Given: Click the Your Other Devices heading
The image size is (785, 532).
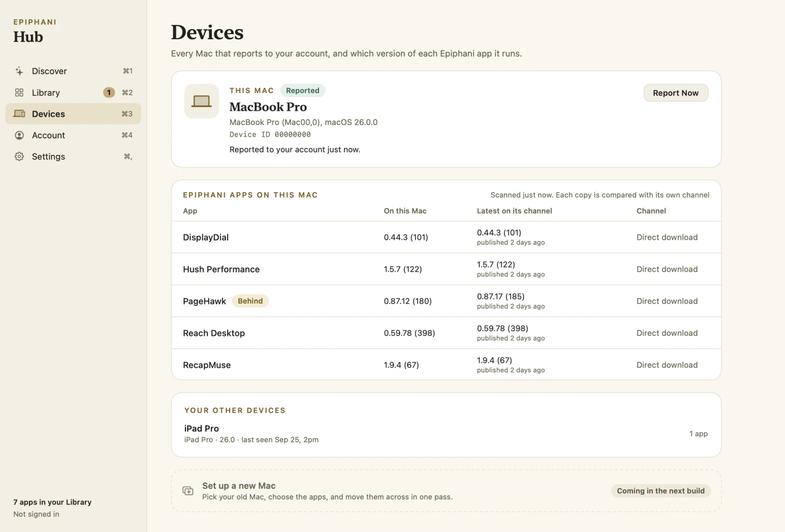Looking at the screenshot, I should [x=235, y=410].
